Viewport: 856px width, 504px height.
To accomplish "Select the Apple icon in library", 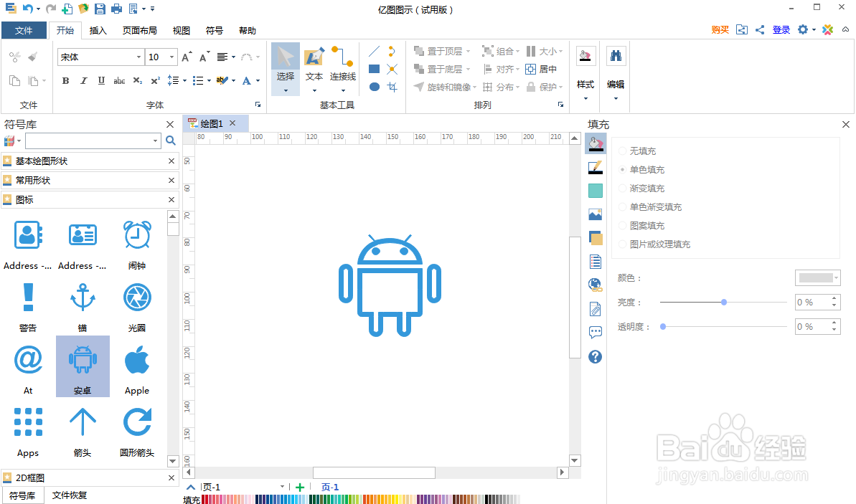I will coord(137,366).
